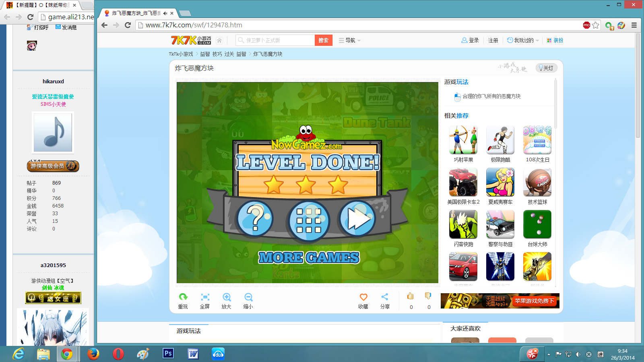Open the 警察与劫匪 game thumbnail
Screen dimensions: 644x362
[500, 224]
